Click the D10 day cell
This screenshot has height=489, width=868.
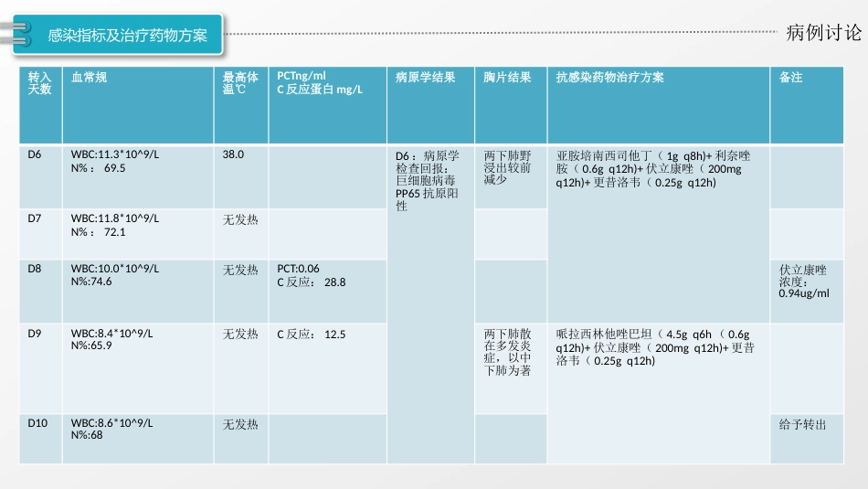click(40, 439)
